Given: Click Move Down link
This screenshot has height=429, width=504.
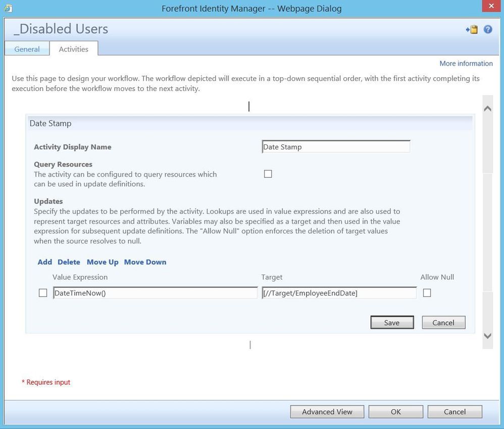Looking at the screenshot, I should click(x=145, y=262).
